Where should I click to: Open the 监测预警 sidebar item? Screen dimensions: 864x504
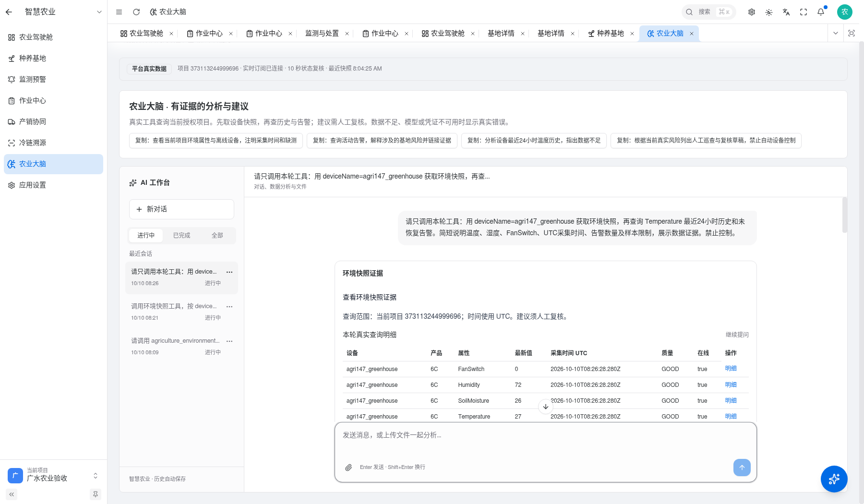point(53,79)
